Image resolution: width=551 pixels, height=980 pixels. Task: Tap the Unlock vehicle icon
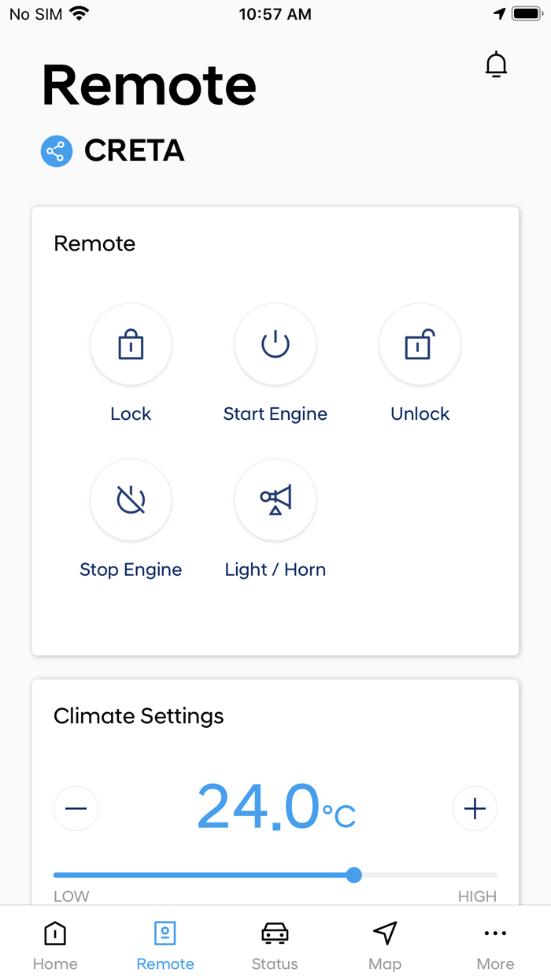[420, 344]
